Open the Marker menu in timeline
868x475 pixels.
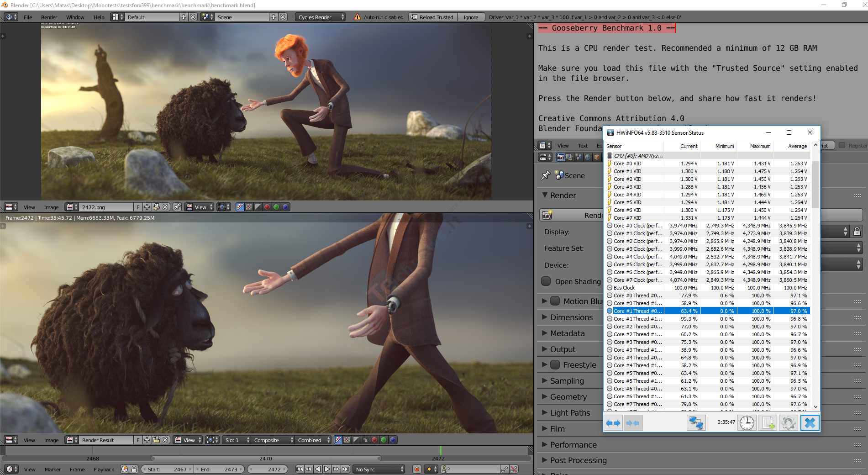53,470
